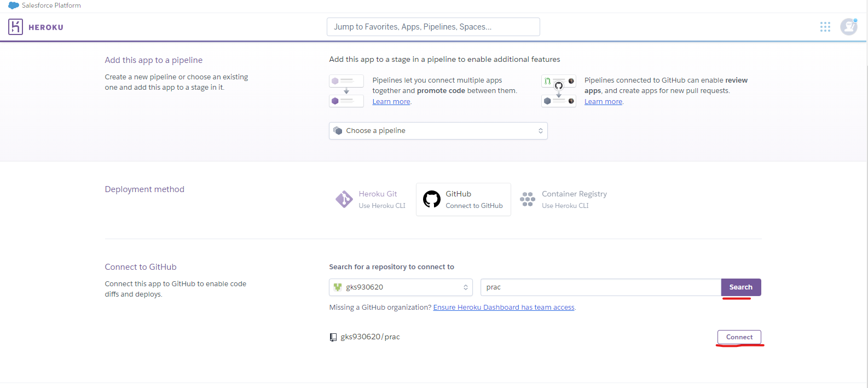Click the repository name field containing prac

(601, 287)
